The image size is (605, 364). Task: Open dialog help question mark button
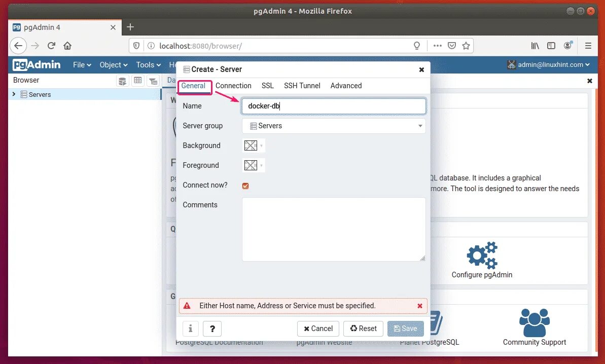(212, 329)
